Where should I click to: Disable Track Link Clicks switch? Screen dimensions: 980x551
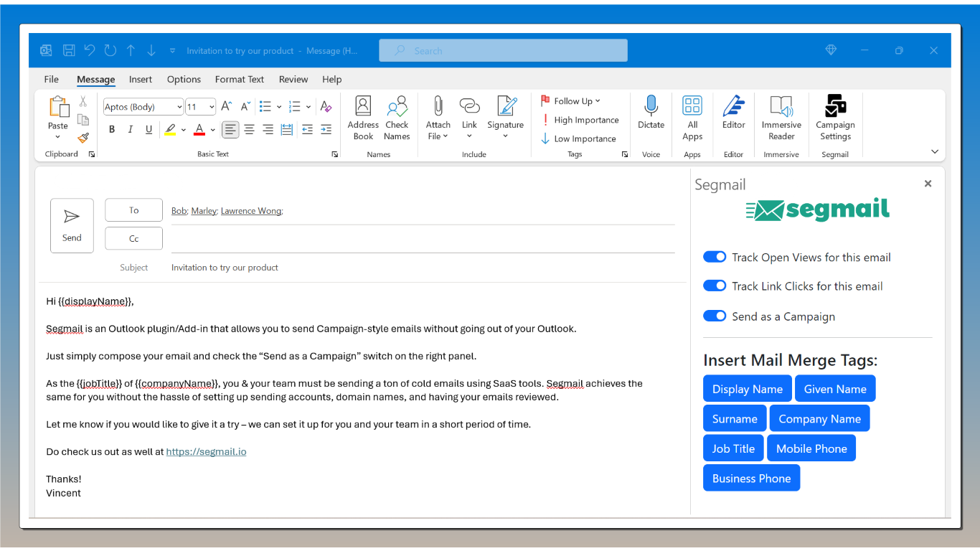pyautogui.click(x=715, y=286)
